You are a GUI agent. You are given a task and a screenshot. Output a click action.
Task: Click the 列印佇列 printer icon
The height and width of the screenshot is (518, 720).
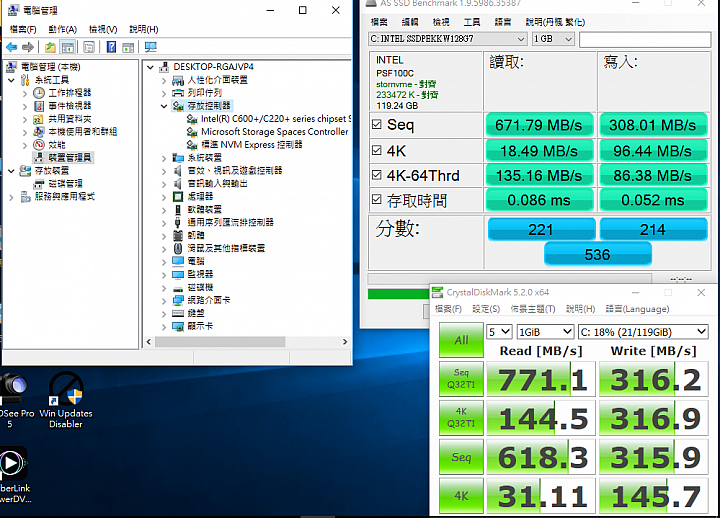178,93
